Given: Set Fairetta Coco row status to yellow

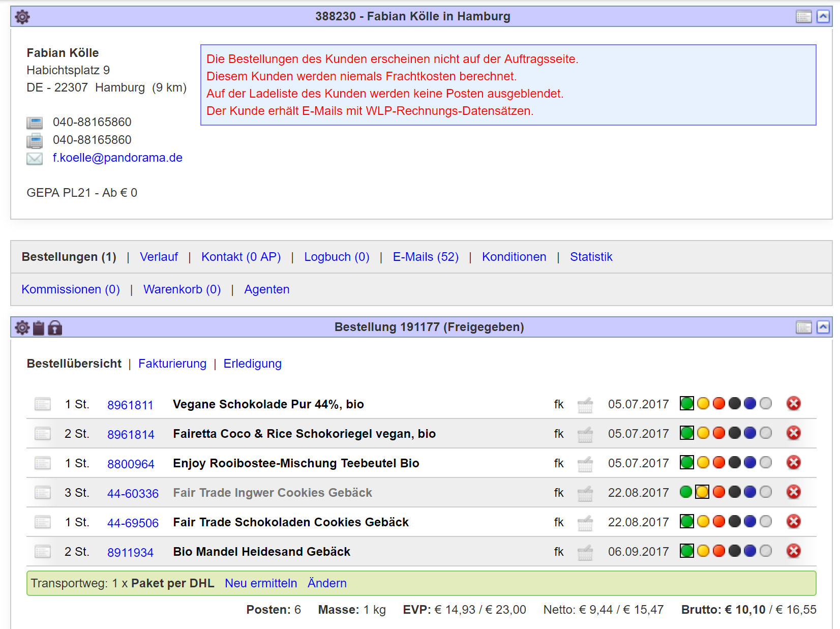Looking at the screenshot, I should coord(703,433).
